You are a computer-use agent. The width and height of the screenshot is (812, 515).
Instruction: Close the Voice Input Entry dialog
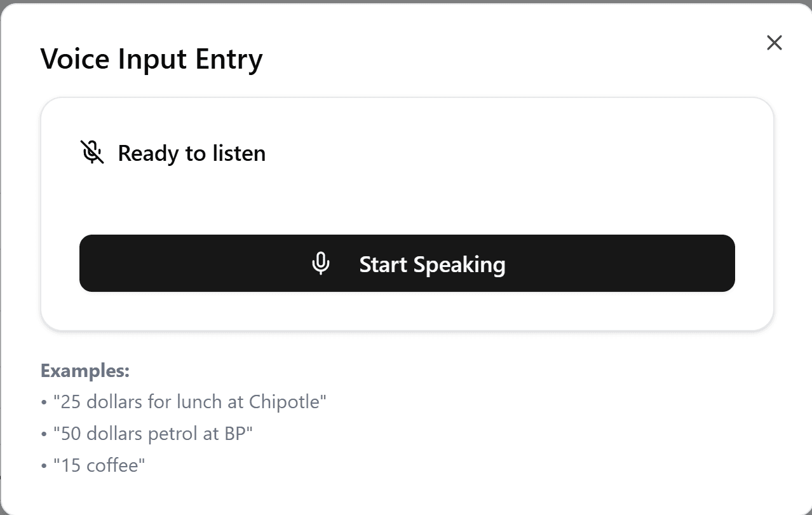[x=774, y=43]
